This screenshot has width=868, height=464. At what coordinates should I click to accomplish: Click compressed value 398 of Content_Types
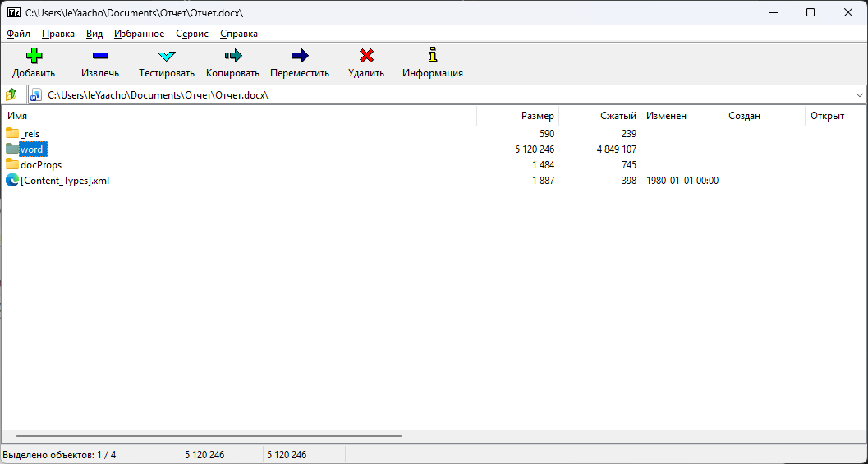point(629,180)
